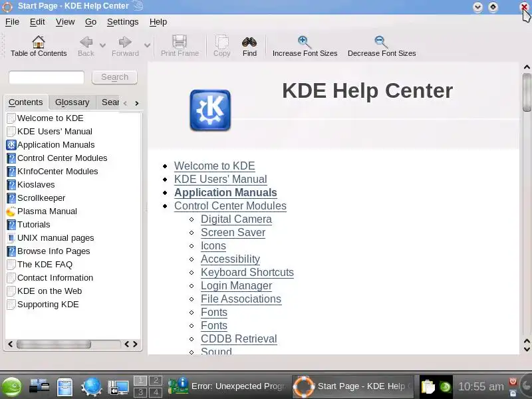Click the Plasma Manual icon in the sidebar

11,211
